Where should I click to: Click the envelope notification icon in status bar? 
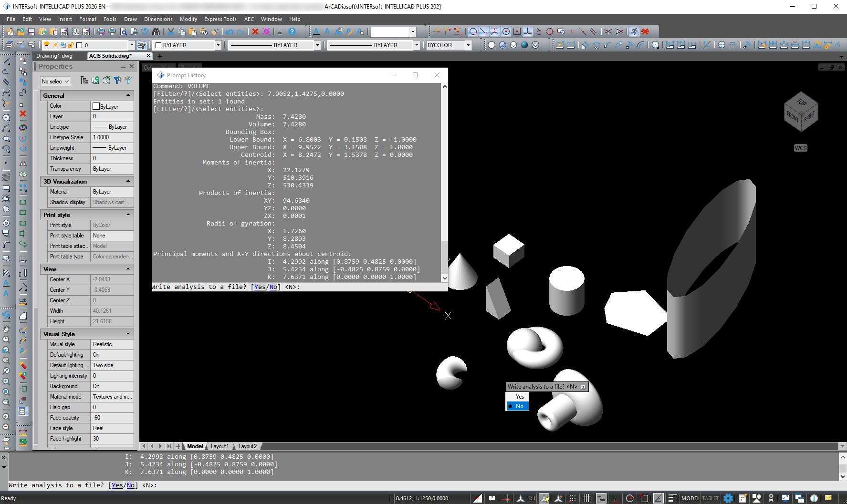828,498
